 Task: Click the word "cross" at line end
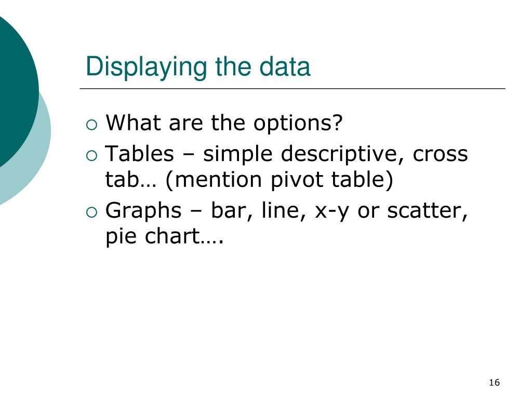click(x=441, y=154)
